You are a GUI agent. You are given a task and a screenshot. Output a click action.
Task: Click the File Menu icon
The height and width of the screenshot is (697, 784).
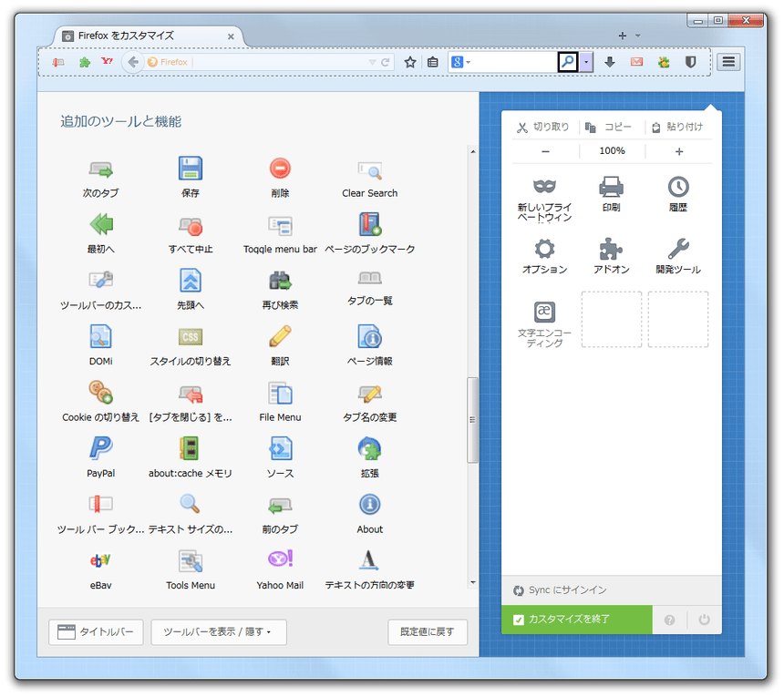(x=280, y=393)
